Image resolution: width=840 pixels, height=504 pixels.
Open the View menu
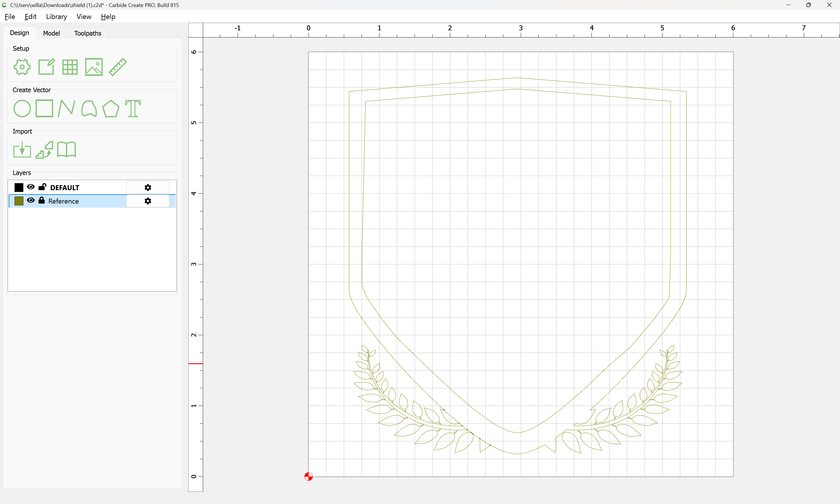84,17
